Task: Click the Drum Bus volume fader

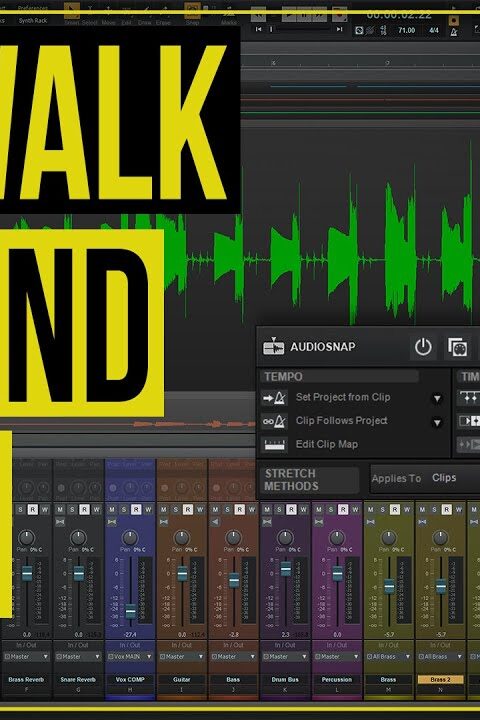Action: tap(286, 569)
